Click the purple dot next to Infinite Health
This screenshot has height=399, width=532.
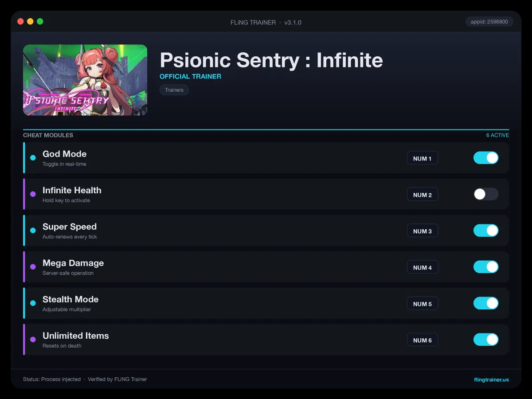coord(33,194)
